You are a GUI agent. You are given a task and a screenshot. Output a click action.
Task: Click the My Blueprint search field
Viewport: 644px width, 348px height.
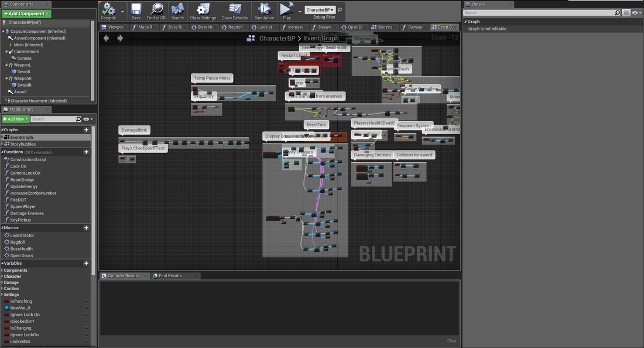coord(53,119)
